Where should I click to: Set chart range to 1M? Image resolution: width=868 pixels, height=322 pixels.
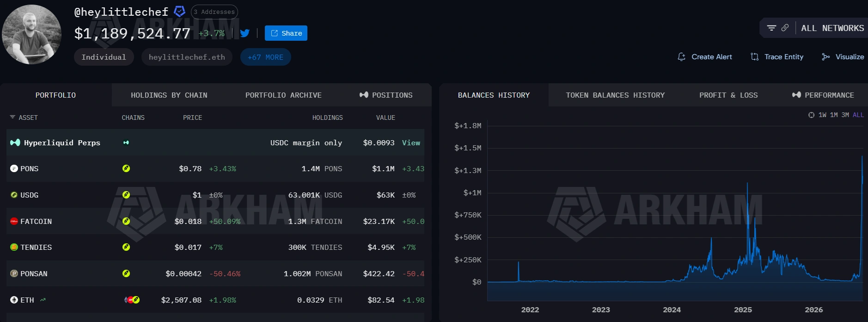834,115
